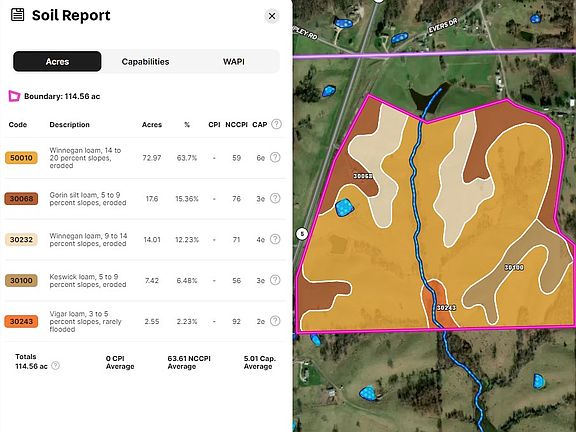Switch to the Capabilities tab
576x432 pixels.
click(145, 61)
